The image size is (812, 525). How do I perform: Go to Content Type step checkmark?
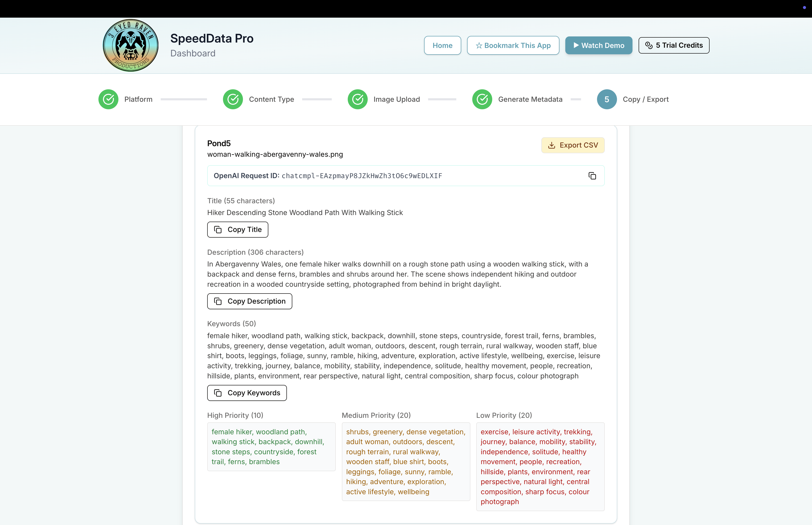[233, 99]
